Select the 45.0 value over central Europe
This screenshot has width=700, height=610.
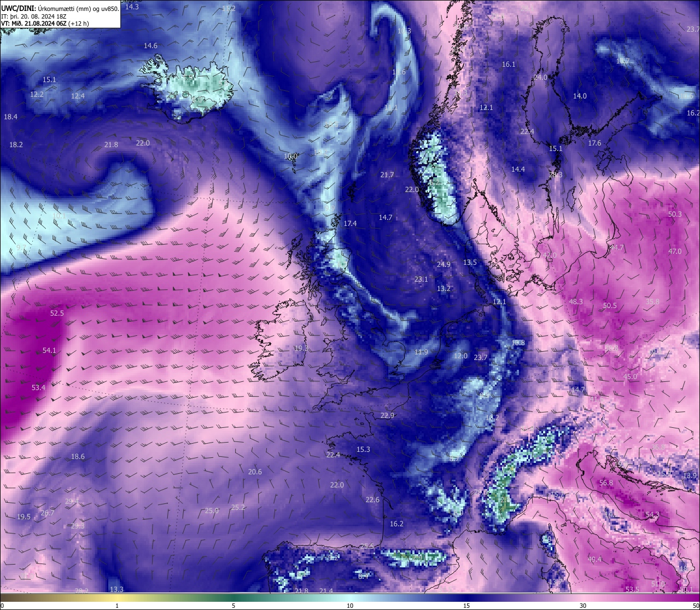point(630,376)
